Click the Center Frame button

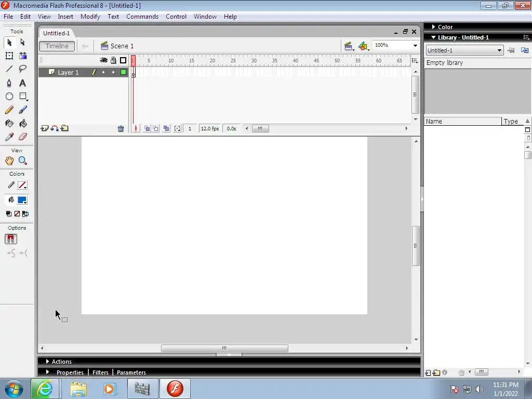(x=136, y=129)
